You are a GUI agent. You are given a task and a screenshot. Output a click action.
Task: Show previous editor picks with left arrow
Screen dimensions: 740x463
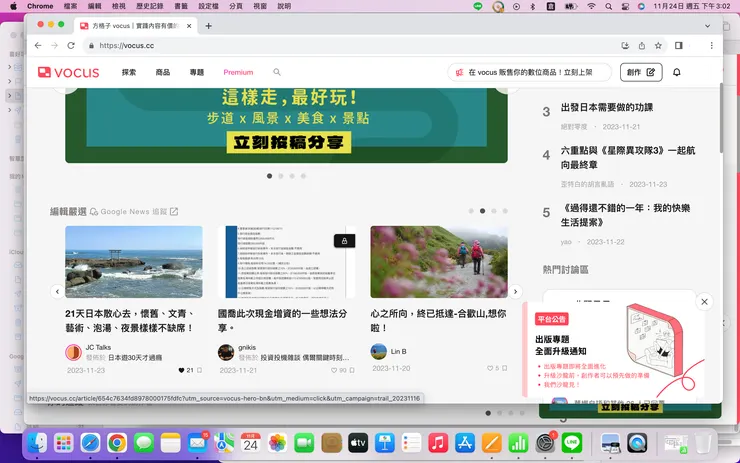click(x=58, y=292)
